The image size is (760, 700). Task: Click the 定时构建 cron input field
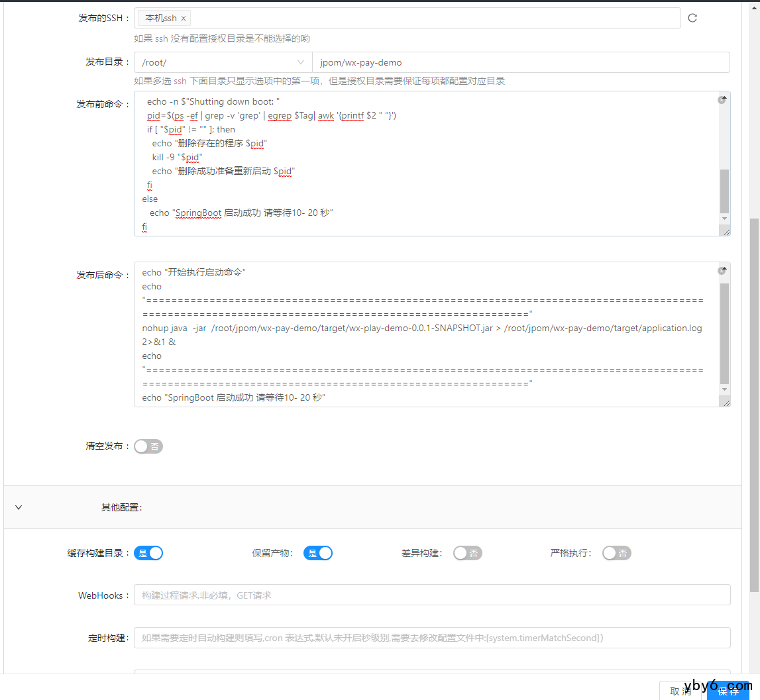[432, 638]
